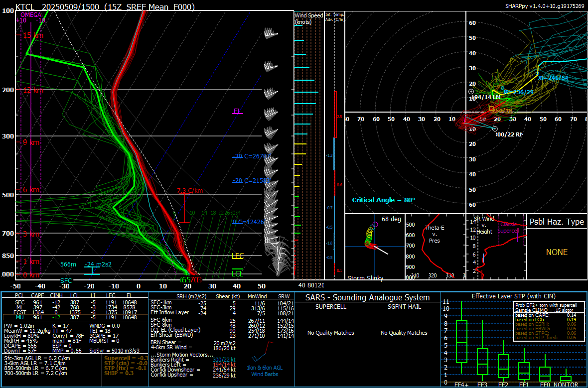Click the 194/14 LM storm motion label
The width and height of the screenshot is (588, 388).
tap(486, 97)
